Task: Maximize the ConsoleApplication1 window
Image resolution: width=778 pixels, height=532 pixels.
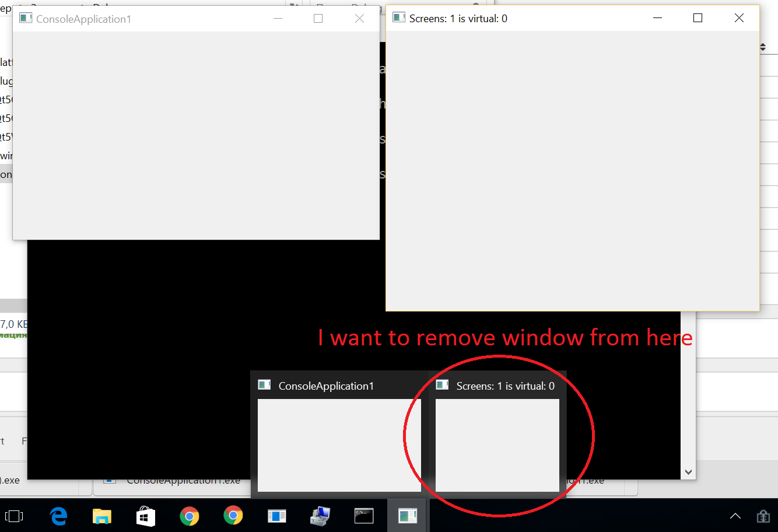Action: [318, 19]
